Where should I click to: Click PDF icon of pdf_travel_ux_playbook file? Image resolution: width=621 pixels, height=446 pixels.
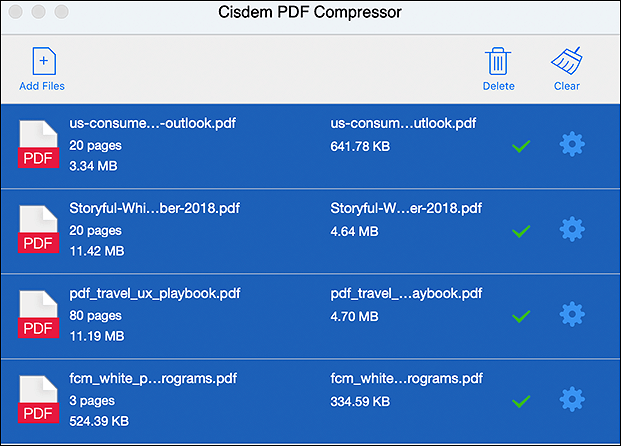pos(38,314)
